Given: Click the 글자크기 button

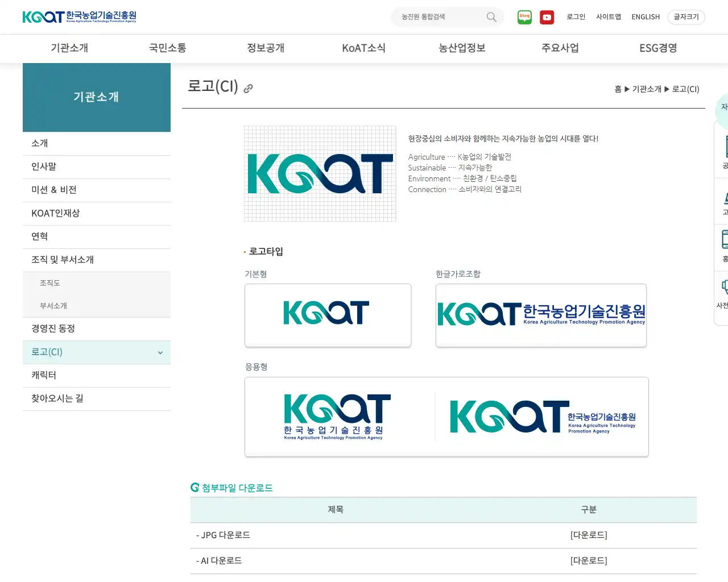Looking at the screenshot, I should (686, 17).
